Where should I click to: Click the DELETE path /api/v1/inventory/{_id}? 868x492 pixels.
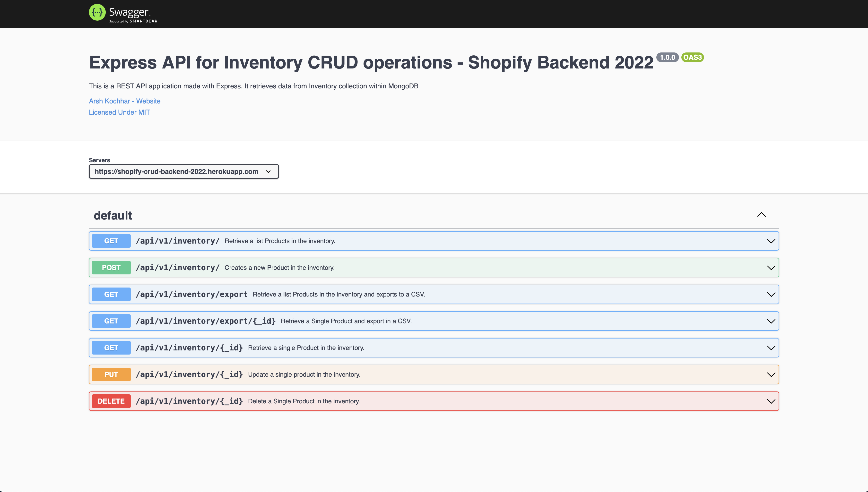tap(189, 401)
